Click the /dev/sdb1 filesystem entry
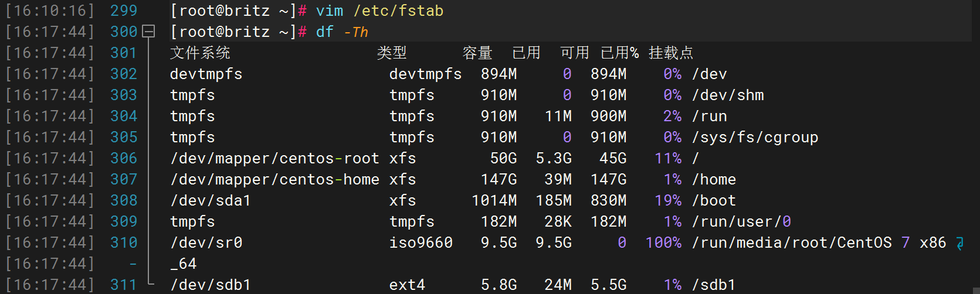Screen dimensions: 980x294 click(x=211, y=285)
